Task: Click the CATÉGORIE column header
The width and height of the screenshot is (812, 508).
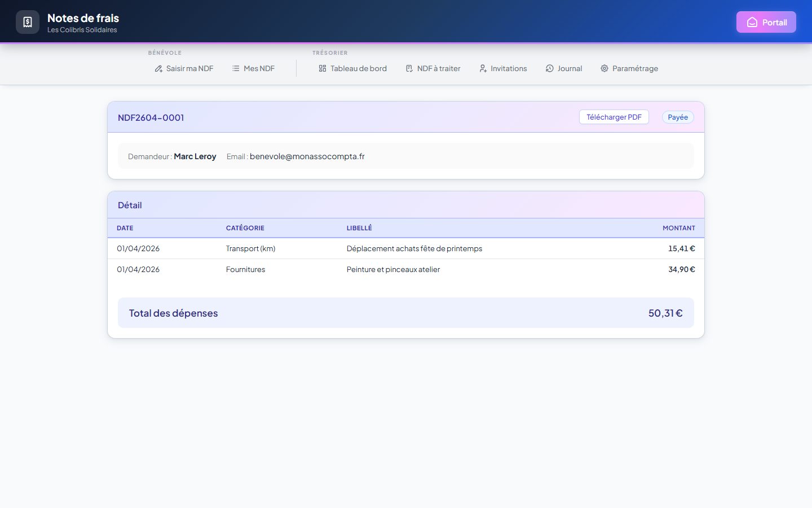Action: [x=245, y=228]
